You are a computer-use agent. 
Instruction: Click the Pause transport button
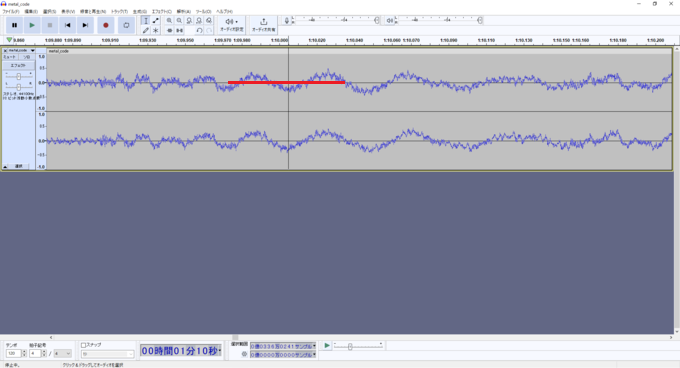point(14,25)
